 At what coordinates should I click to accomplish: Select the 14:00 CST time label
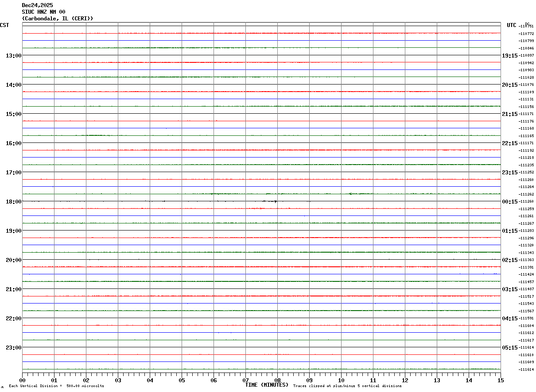(14, 85)
